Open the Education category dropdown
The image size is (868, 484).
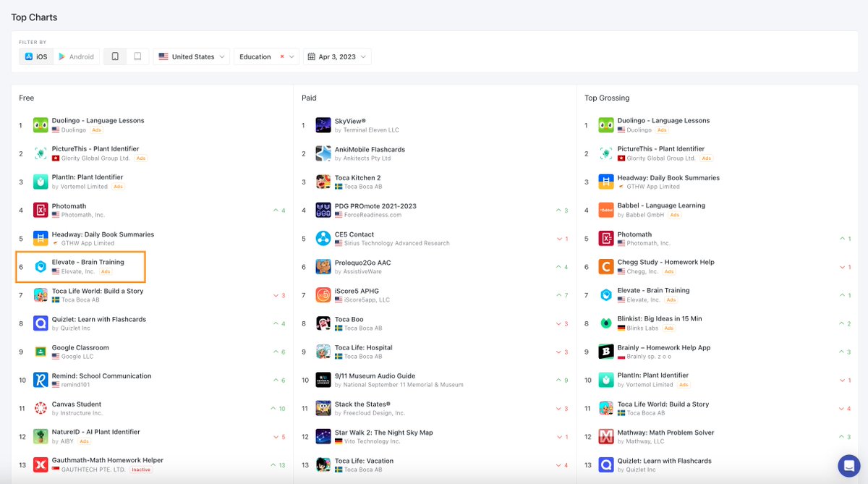[x=266, y=56]
